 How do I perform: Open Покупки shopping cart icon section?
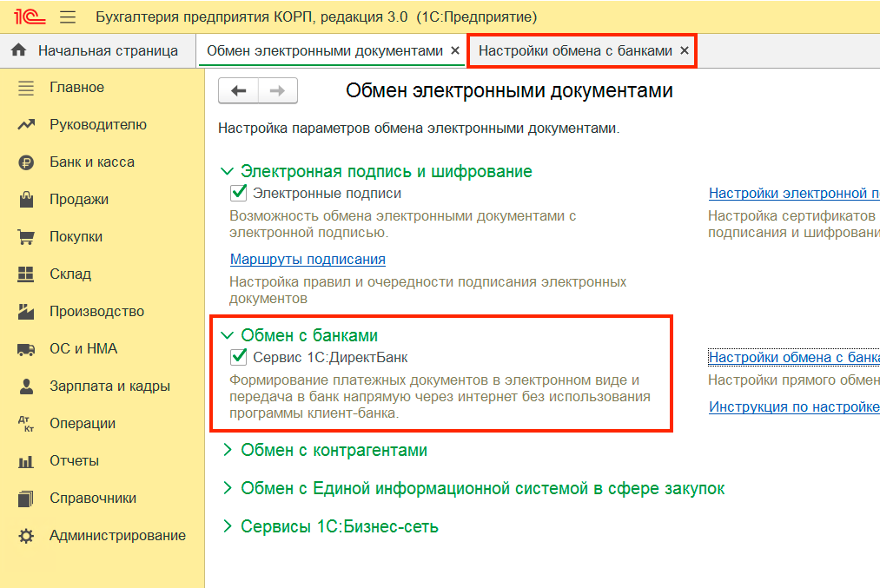pos(26,237)
